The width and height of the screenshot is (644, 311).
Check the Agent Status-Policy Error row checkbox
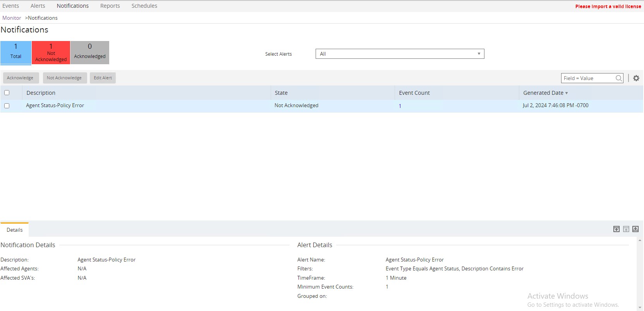[7, 106]
